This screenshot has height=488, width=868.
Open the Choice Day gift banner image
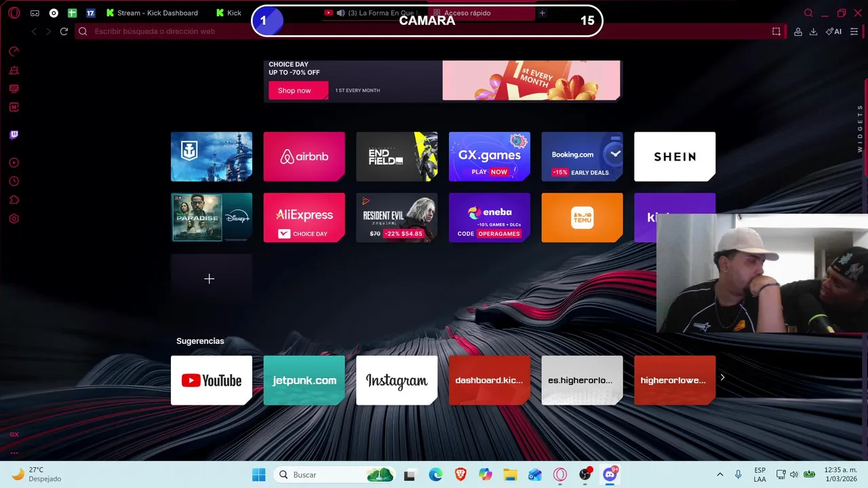click(x=532, y=80)
